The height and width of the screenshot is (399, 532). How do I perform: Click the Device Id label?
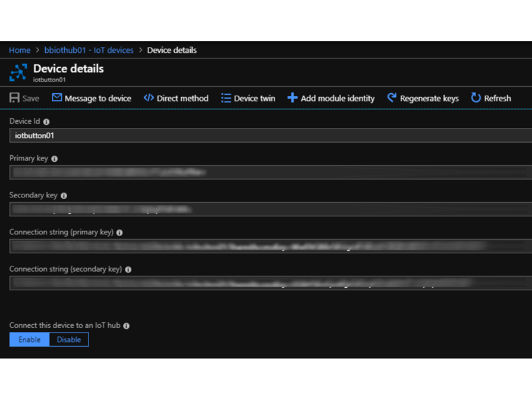(24, 121)
